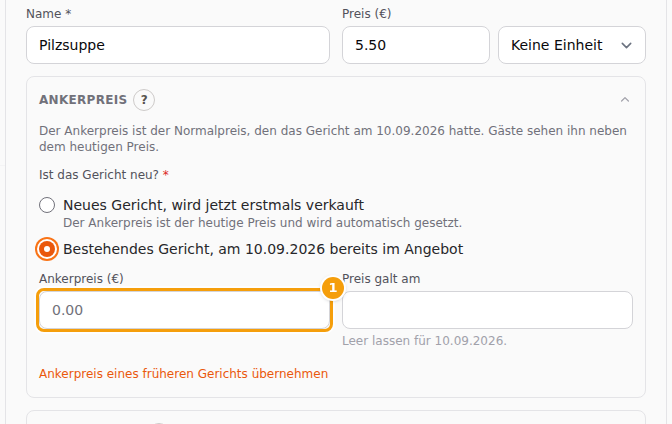Click the Ankerpreis (€) input field
Image resolution: width=672 pixels, height=424 pixels.
tap(185, 310)
